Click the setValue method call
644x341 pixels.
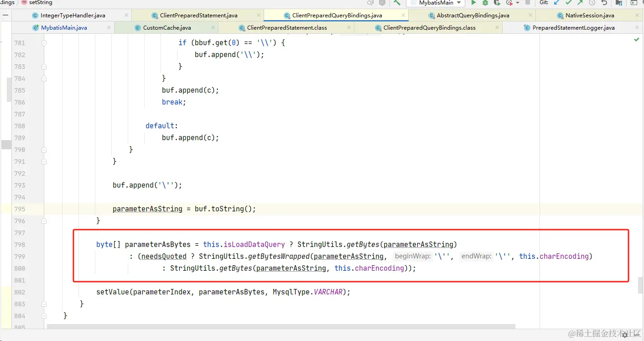113,292
